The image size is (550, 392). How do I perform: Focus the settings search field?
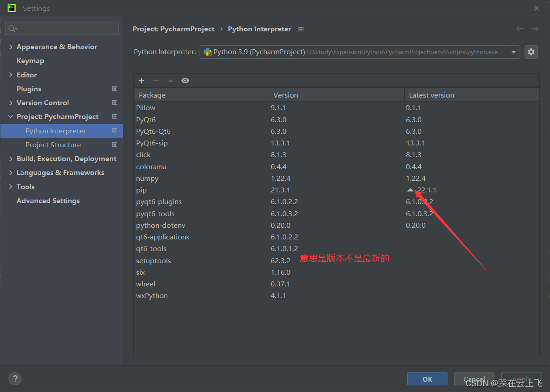point(62,29)
